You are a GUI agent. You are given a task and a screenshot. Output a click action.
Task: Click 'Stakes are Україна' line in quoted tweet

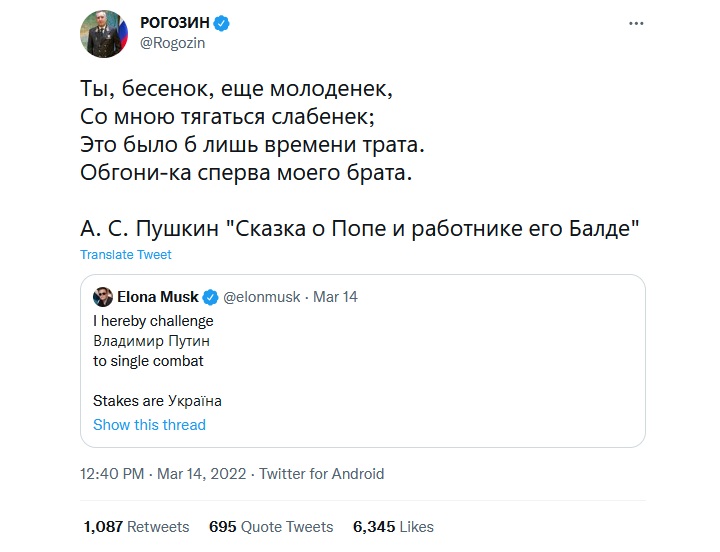click(x=157, y=401)
